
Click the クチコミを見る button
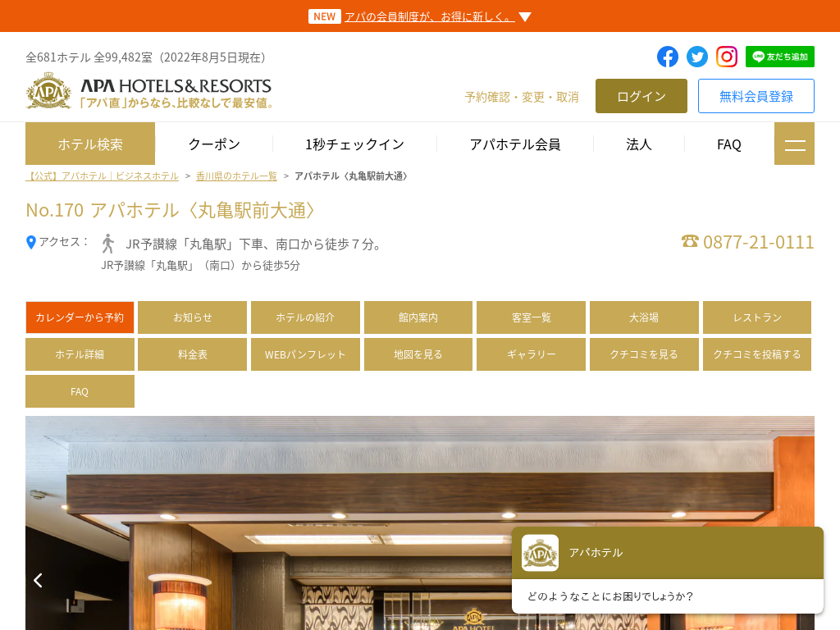(644, 354)
